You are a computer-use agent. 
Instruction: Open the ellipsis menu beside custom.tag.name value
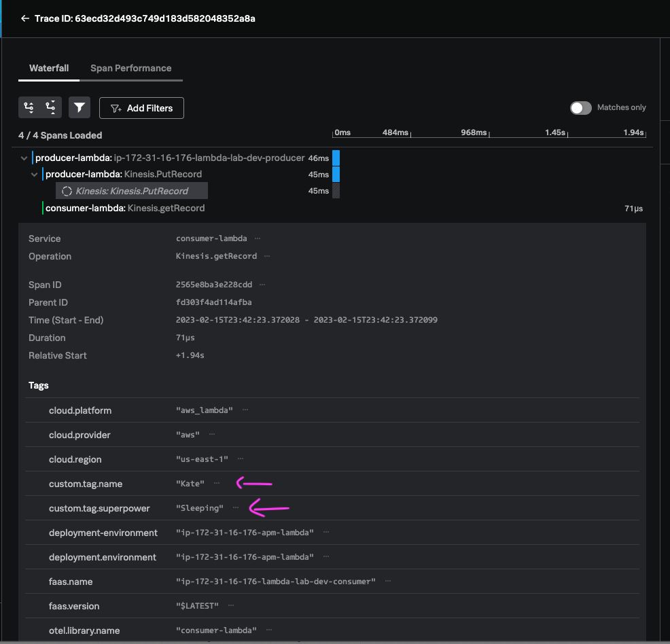point(216,484)
